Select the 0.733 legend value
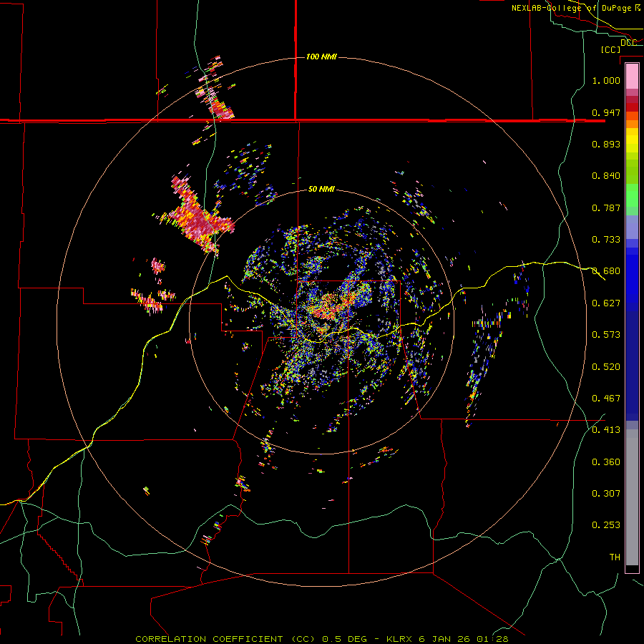This screenshot has height=644, width=644. pyautogui.click(x=606, y=240)
